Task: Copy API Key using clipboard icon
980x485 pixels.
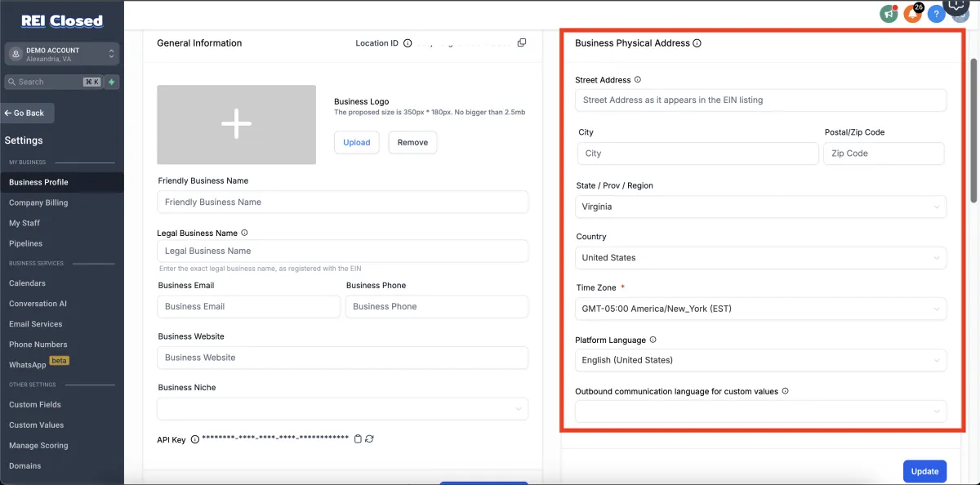Action: point(358,439)
